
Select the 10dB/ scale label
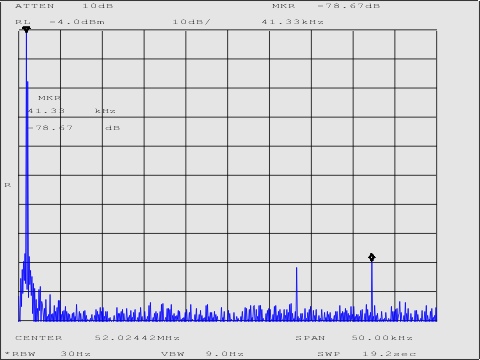(x=192, y=22)
